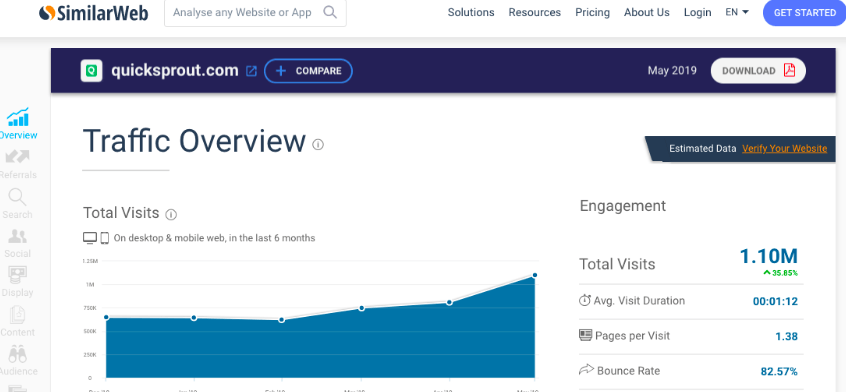The image size is (846, 392).
Task: Open the Pricing menu item
Action: tap(592, 12)
